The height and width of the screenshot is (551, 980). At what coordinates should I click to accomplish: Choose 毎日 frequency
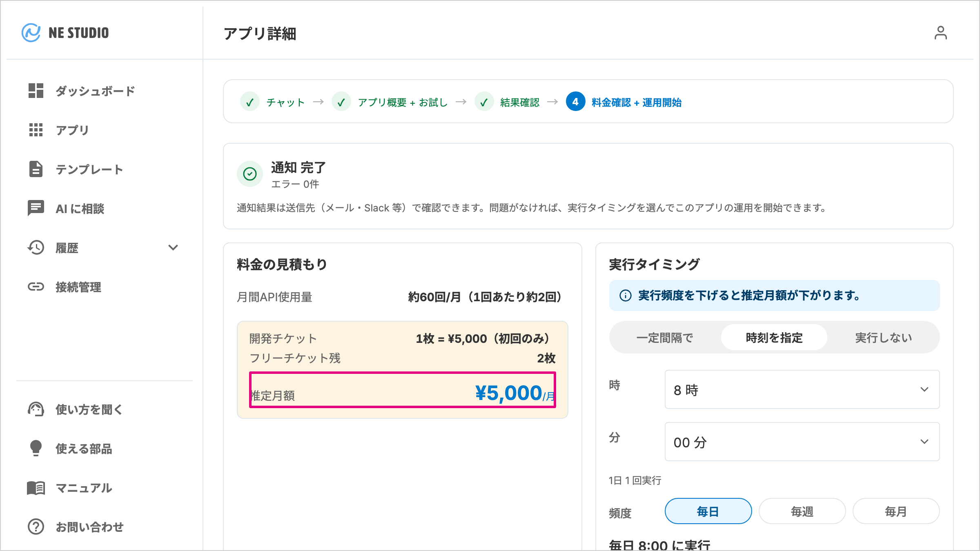click(x=708, y=511)
